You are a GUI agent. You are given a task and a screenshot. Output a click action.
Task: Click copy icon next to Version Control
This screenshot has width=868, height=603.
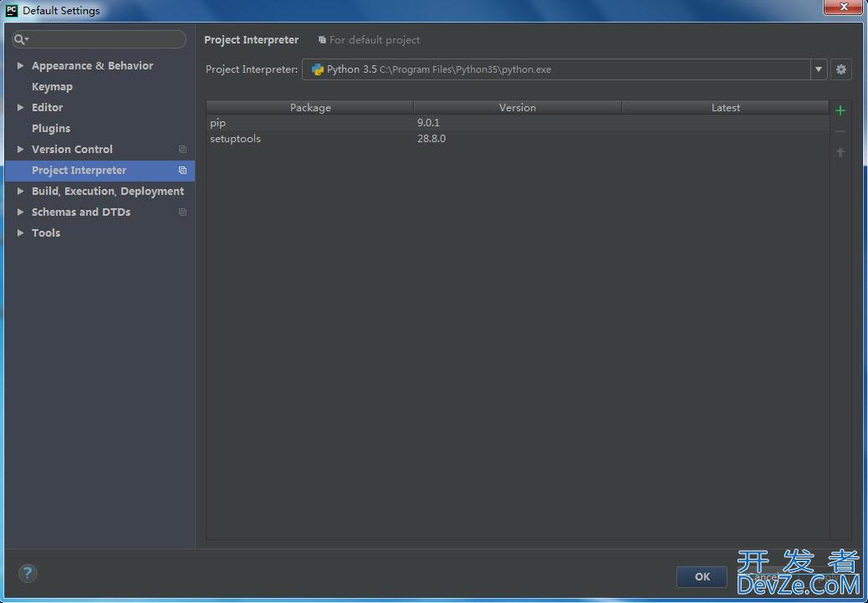182,150
